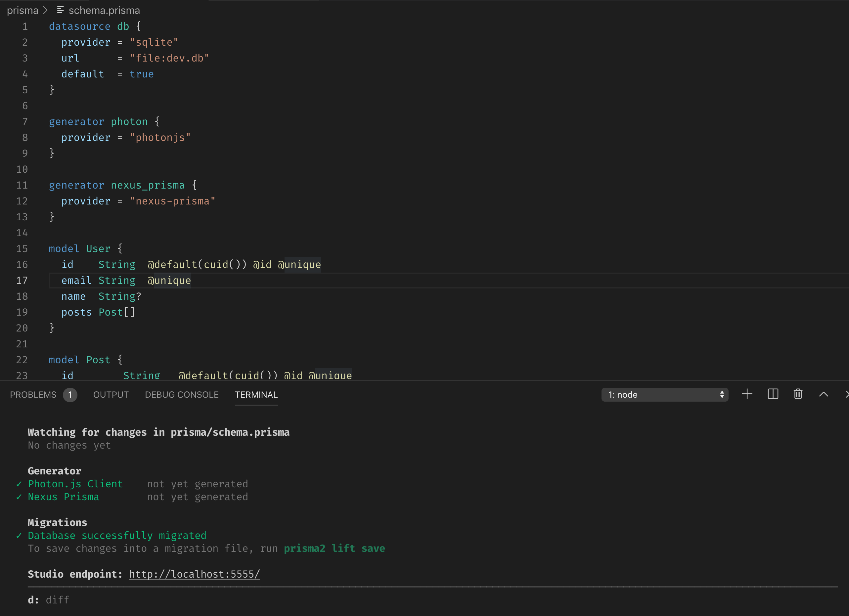Click the 'd: diff' shortcut hint

[x=48, y=600]
